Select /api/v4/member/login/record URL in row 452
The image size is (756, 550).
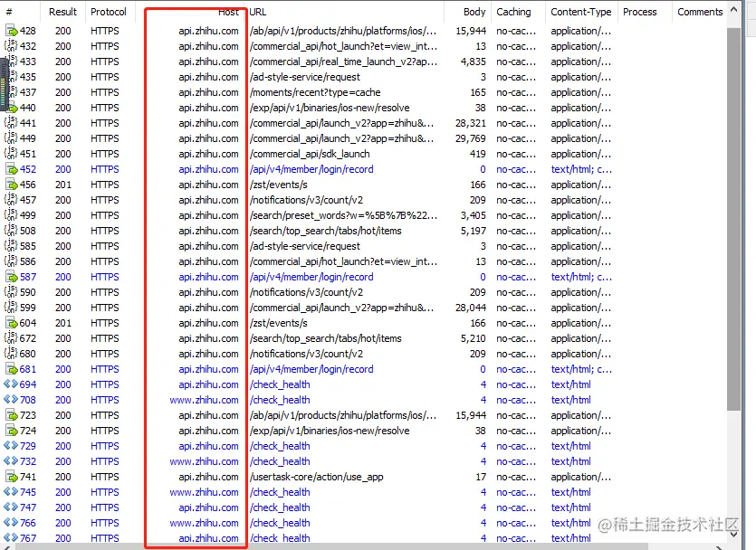coord(312,169)
